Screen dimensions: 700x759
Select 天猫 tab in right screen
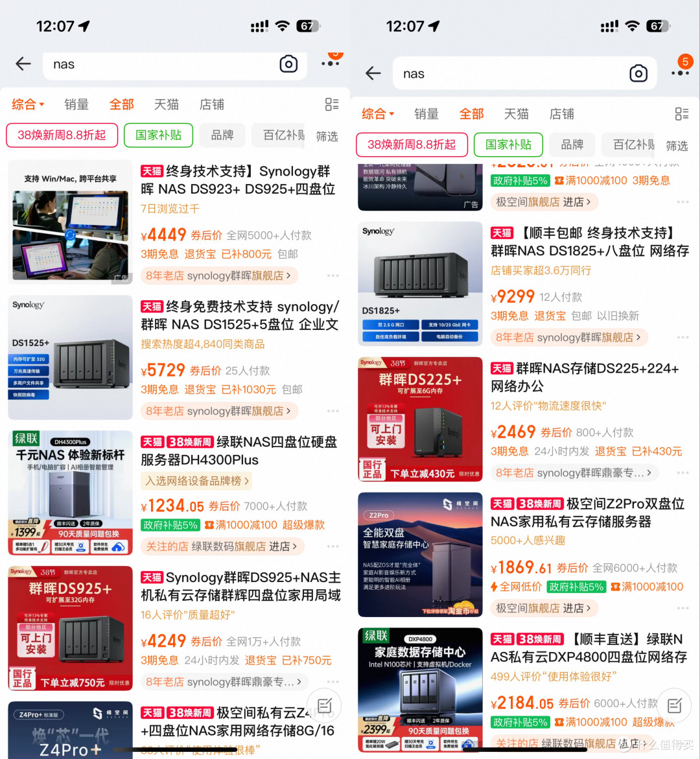pos(517,114)
